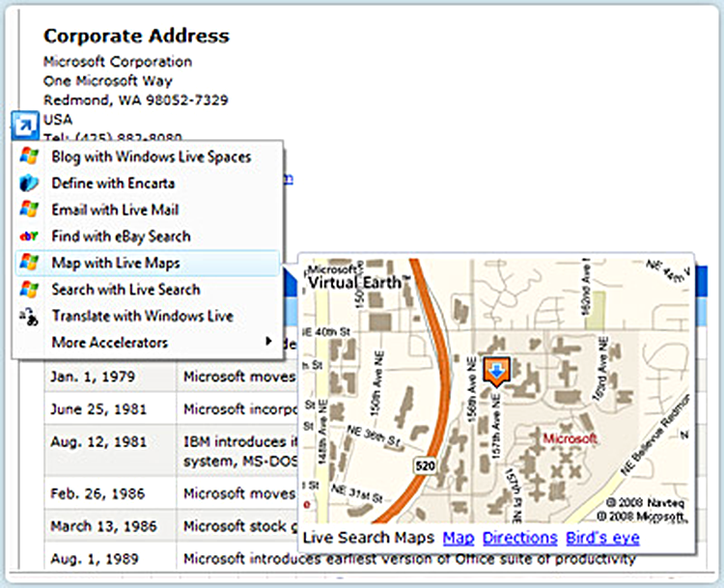
Task: Click the Microsoft Corporation address line
Action: (x=118, y=62)
